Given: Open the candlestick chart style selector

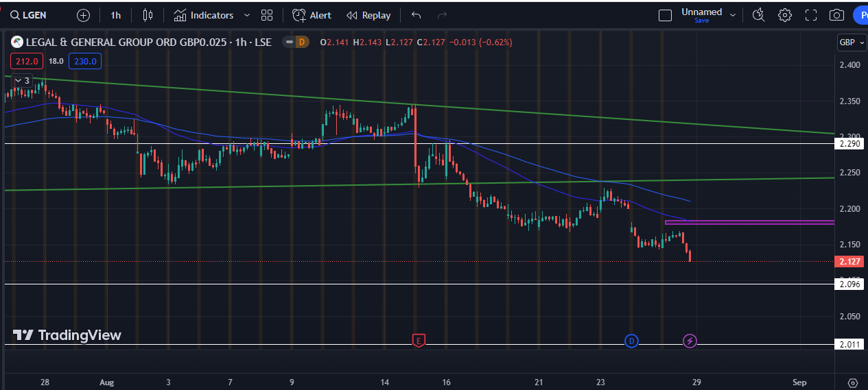Looking at the screenshot, I should (x=148, y=15).
